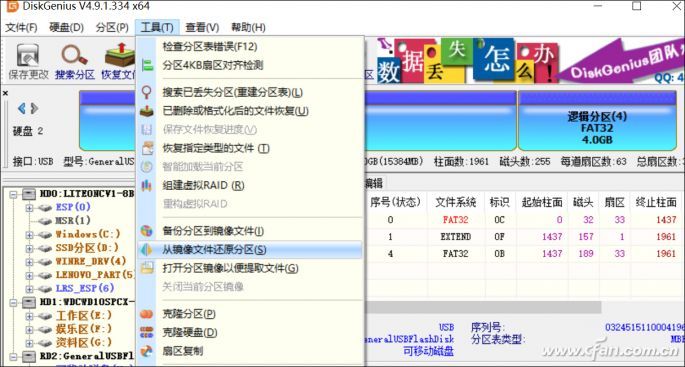Select the RD2:GeneralUSBFl disk node
The height and width of the screenshot is (367, 685).
coord(86,356)
